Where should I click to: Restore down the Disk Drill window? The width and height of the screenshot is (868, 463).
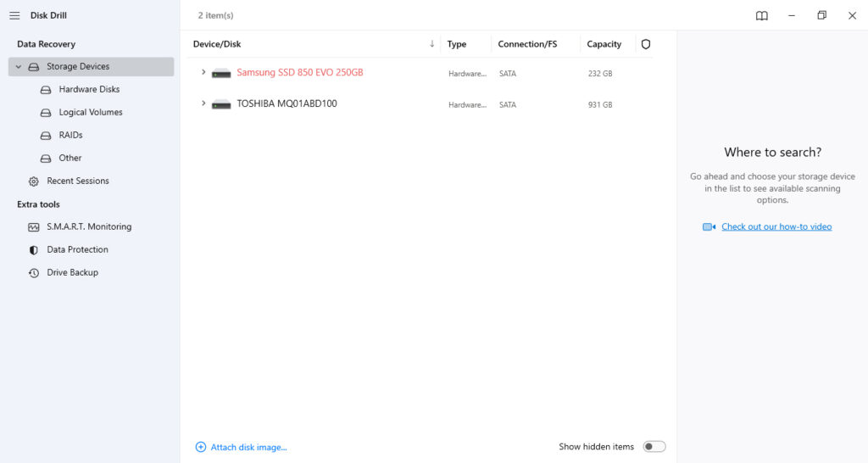point(821,15)
